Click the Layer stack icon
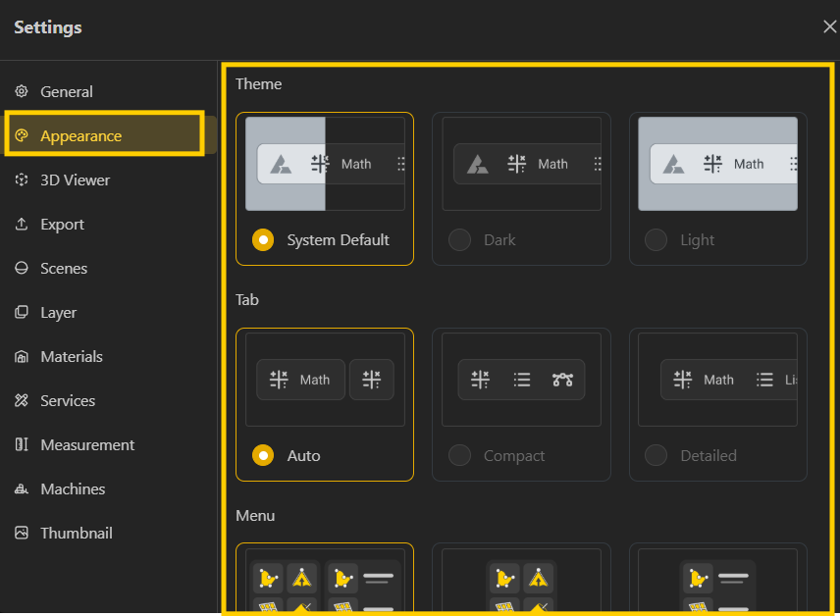 [x=22, y=312]
